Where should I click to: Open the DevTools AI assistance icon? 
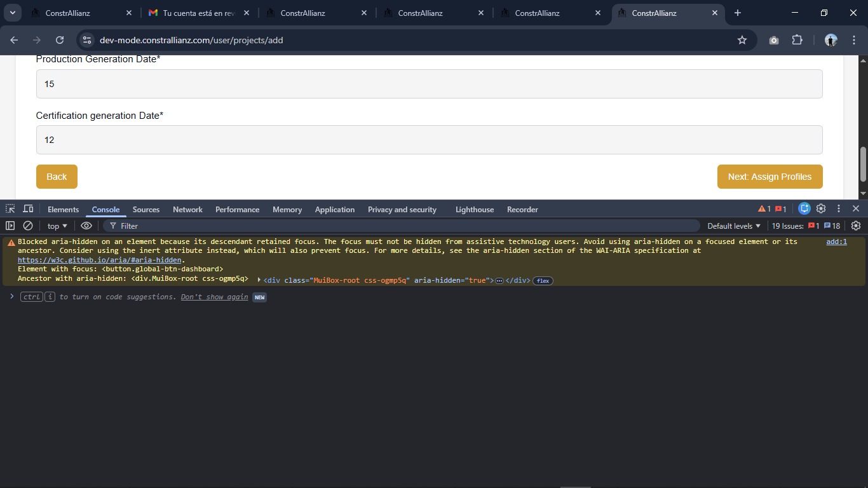click(x=804, y=208)
